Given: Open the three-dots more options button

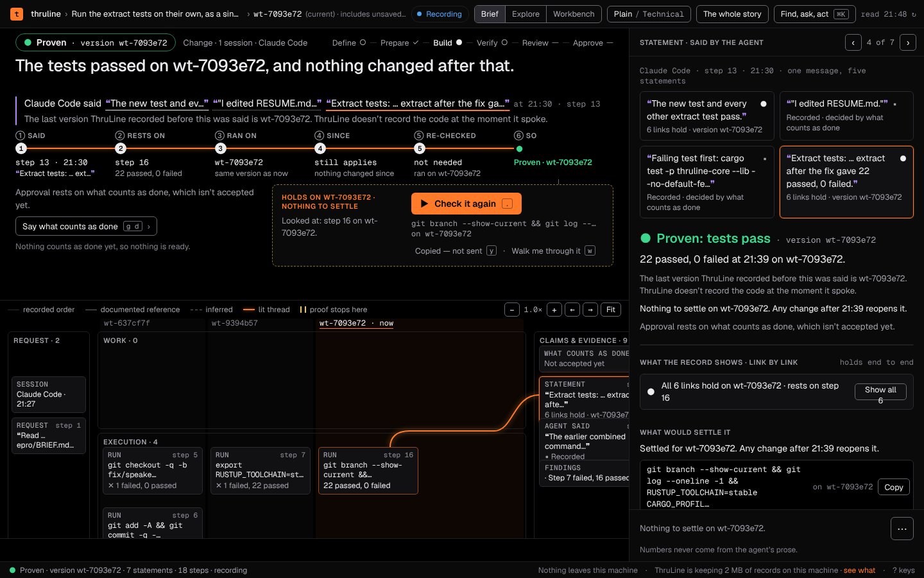Looking at the screenshot, I should tap(902, 529).
